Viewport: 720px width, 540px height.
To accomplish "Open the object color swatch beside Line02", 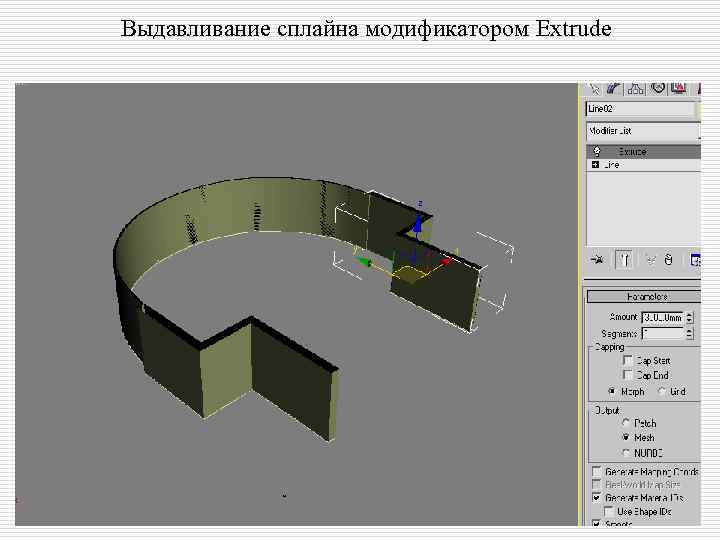I will click(698, 109).
